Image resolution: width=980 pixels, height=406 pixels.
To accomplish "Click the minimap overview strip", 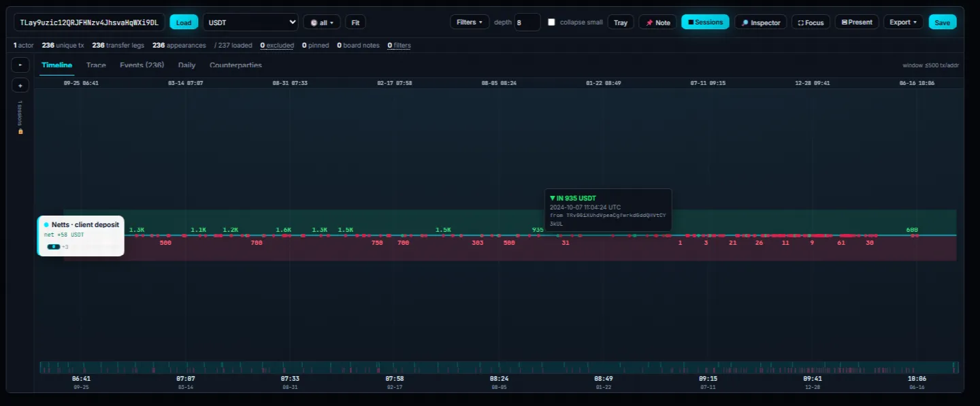I will click(x=499, y=367).
